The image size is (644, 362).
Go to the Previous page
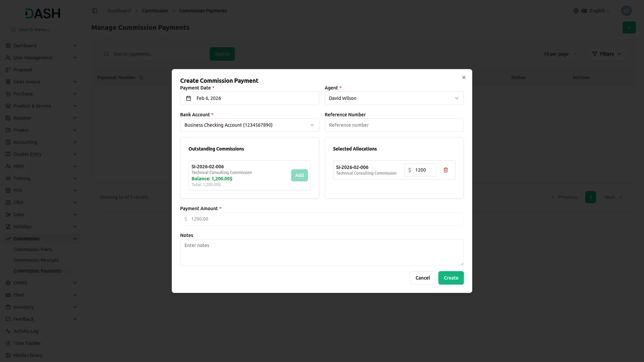coord(565,197)
